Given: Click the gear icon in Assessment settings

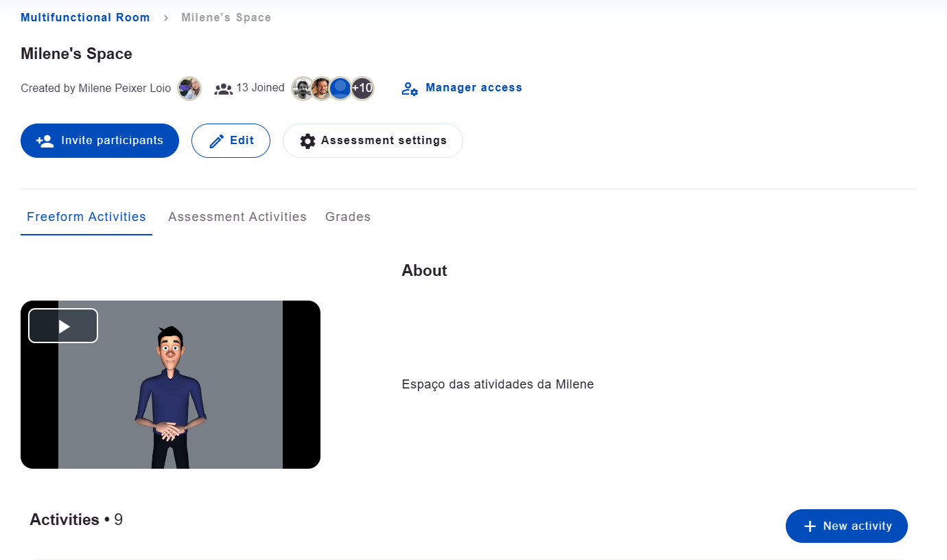Looking at the screenshot, I should pyautogui.click(x=308, y=141).
